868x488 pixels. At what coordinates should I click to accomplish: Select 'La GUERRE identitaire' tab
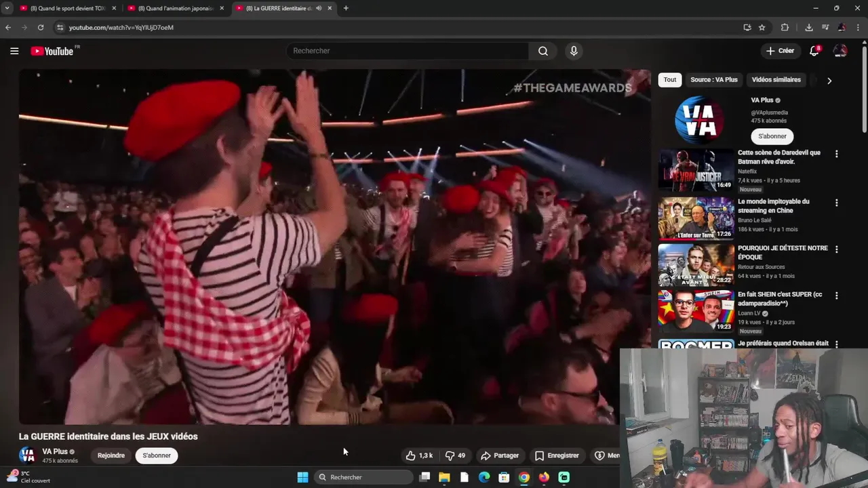pos(284,8)
